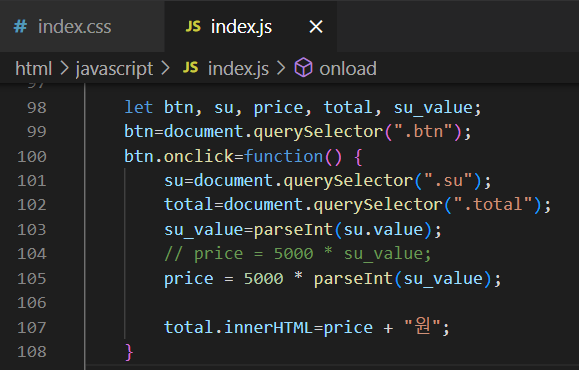Click the JS icon on index.js tab
Screen dimensions: 579x370
click(x=193, y=27)
